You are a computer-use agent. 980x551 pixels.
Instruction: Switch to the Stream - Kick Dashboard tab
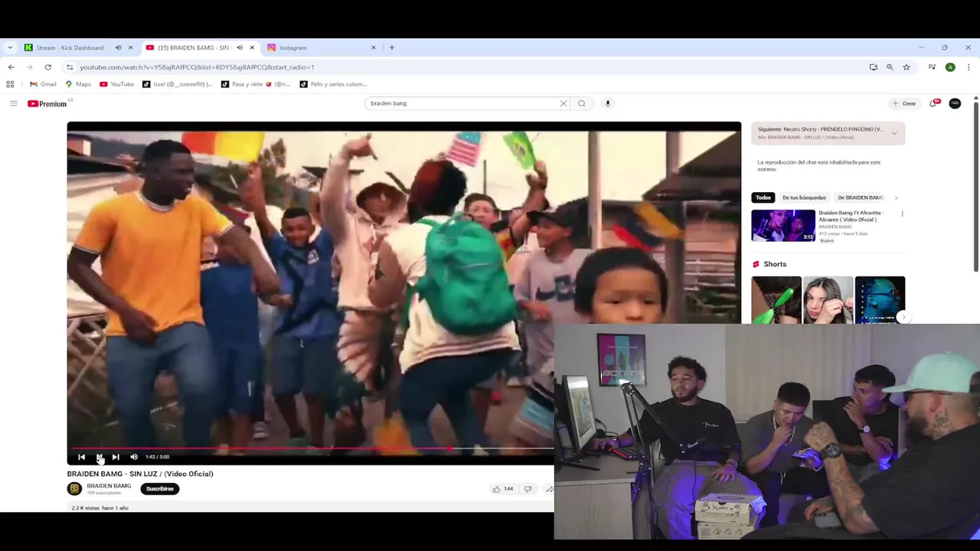(69, 47)
